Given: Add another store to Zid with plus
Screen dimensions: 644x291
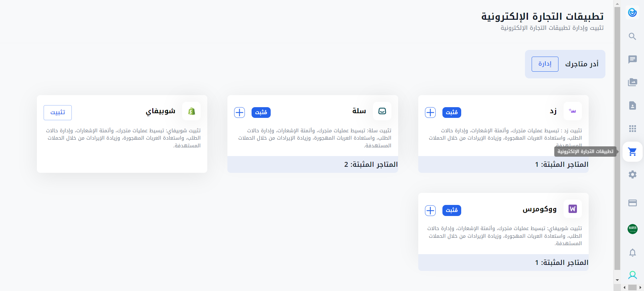Looking at the screenshot, I should click(430, 113).
